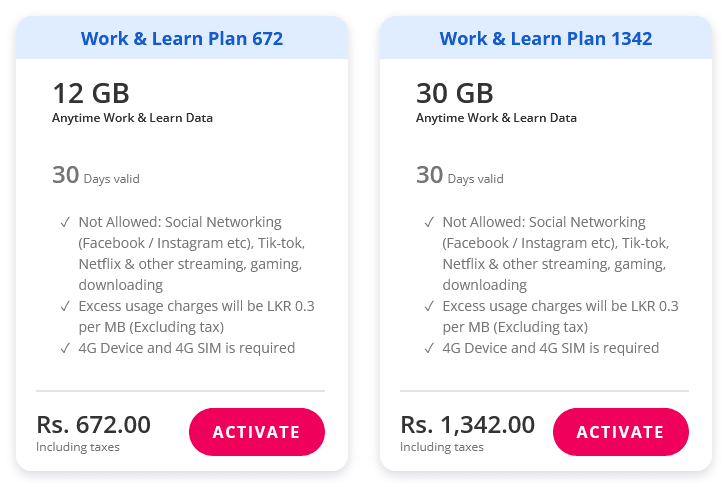Click Anytime Work & Learn Data under 30 GB
The image size is (728, 487).
pos(496,118)
